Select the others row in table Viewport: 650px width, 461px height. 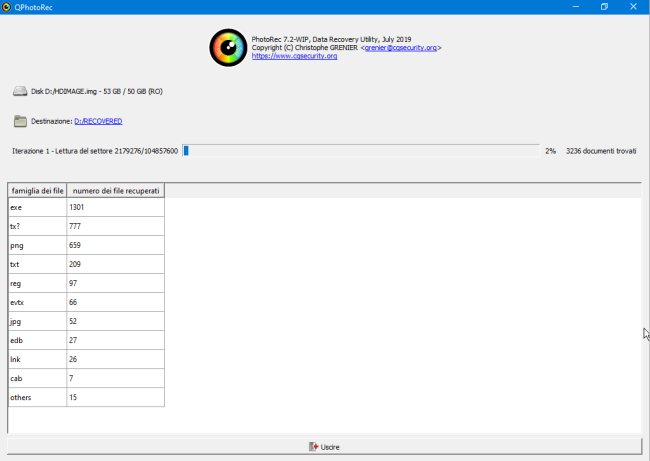(86, 397)
